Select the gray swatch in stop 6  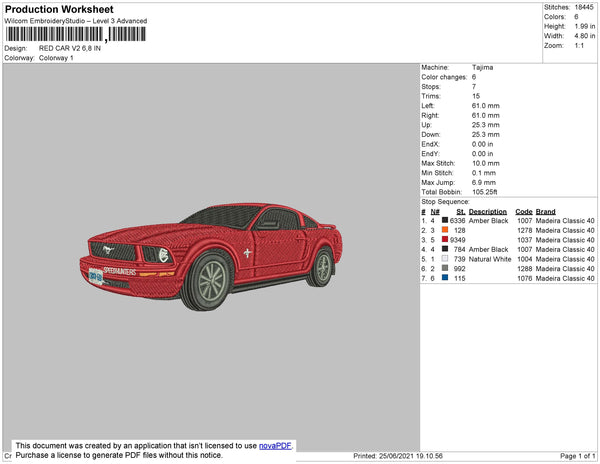(x=445, y=268)
